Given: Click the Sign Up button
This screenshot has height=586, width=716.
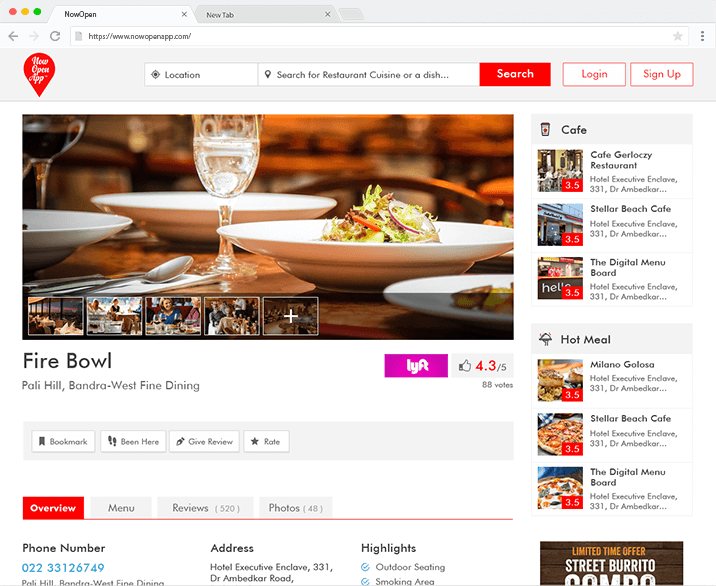Looking at the screenshot, I should (661, 74).
